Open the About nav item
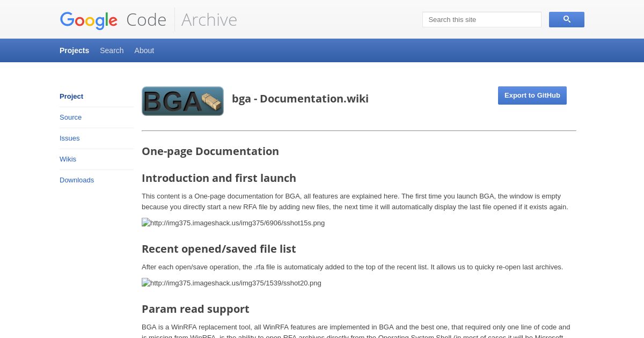This screenshot has width=644, height=338. pyautogui.click(x=144, y=50)
